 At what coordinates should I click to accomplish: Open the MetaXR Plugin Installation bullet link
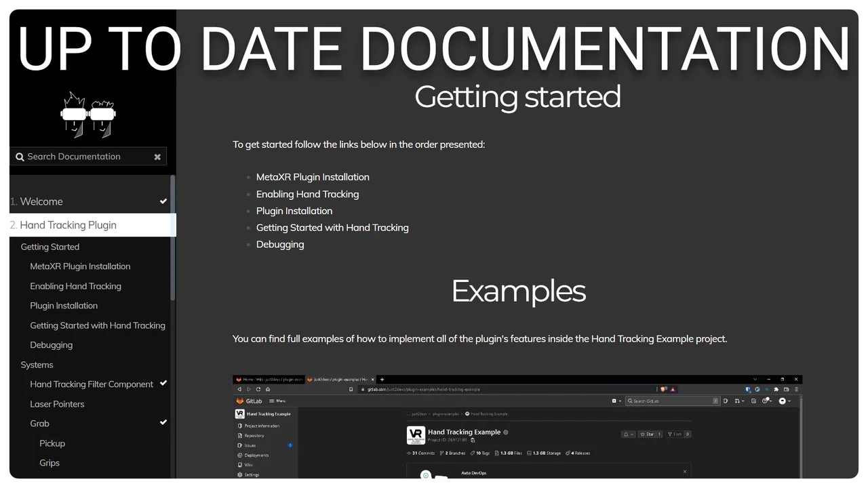click(x=313, y=177)
